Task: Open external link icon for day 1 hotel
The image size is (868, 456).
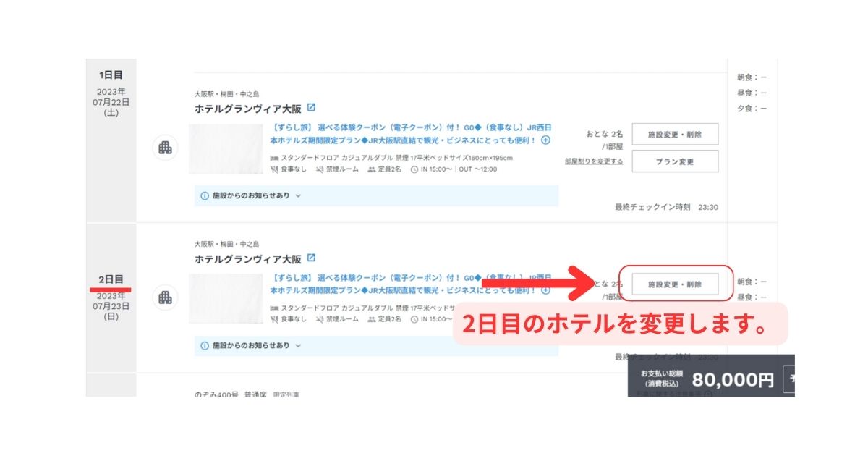Action: coord(311,108)
